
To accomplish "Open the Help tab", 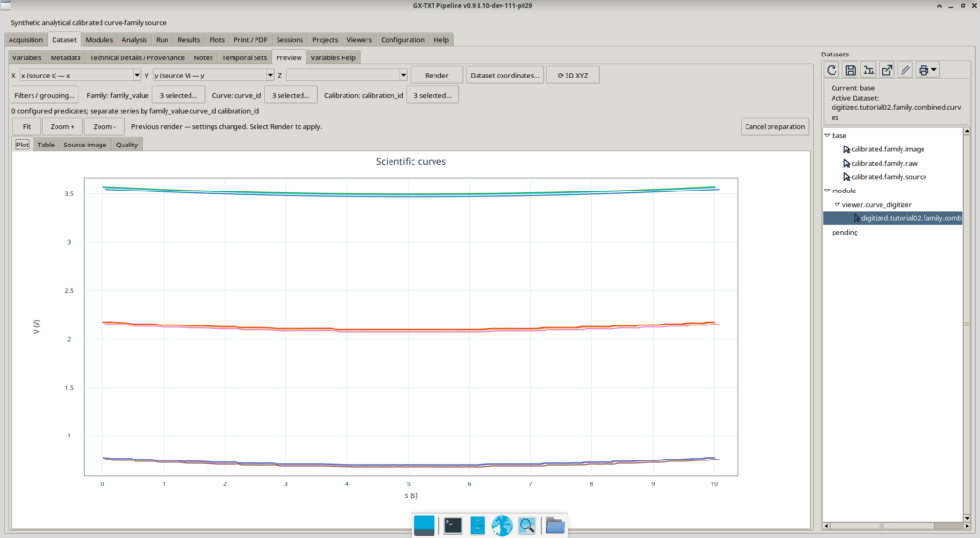I will tap(441, 40).
